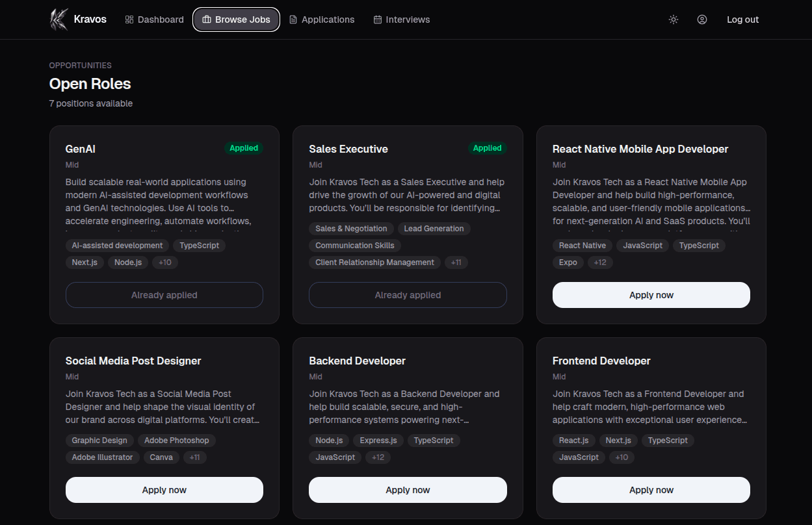Open the Backend Developer job title
812x525 pixels.
[358, 361]
